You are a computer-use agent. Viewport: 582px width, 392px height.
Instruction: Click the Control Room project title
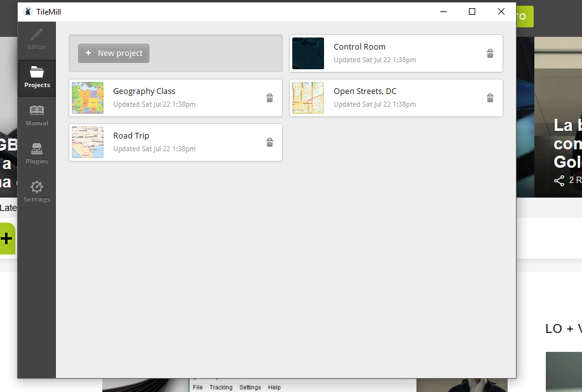click(359, 47)
